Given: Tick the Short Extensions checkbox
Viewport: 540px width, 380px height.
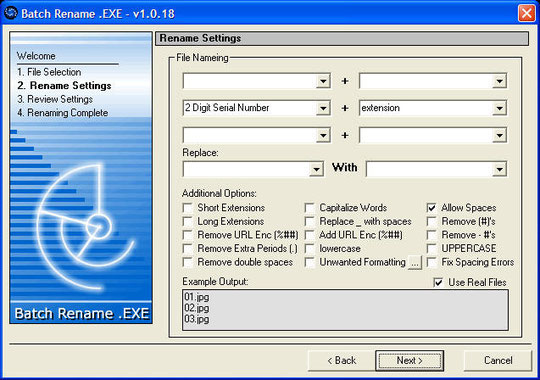Looking at the screenshot, I should (188, 208).
